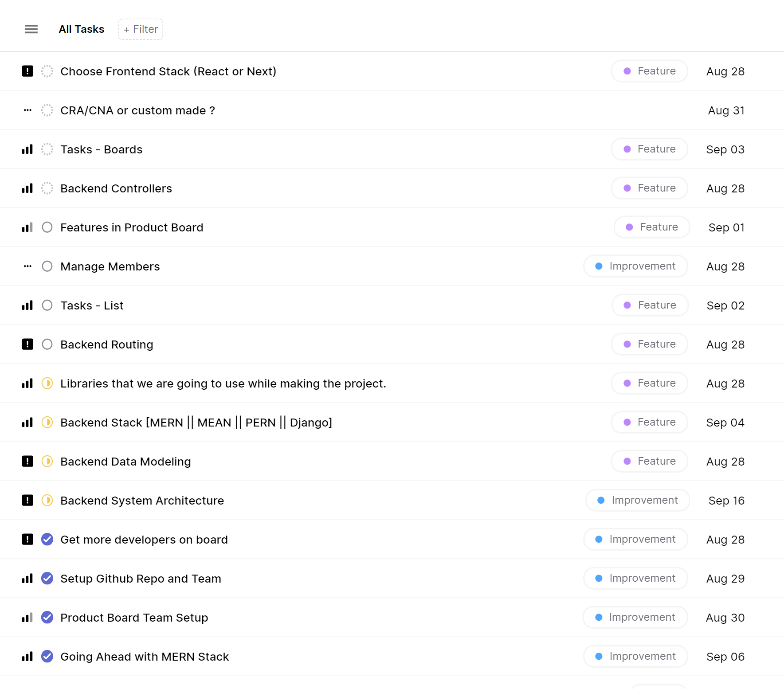The height and width of the screenshot is (689, 784).
Task: Open the Sep 04 due date on Backend Stack
Action: coord(725,423)
